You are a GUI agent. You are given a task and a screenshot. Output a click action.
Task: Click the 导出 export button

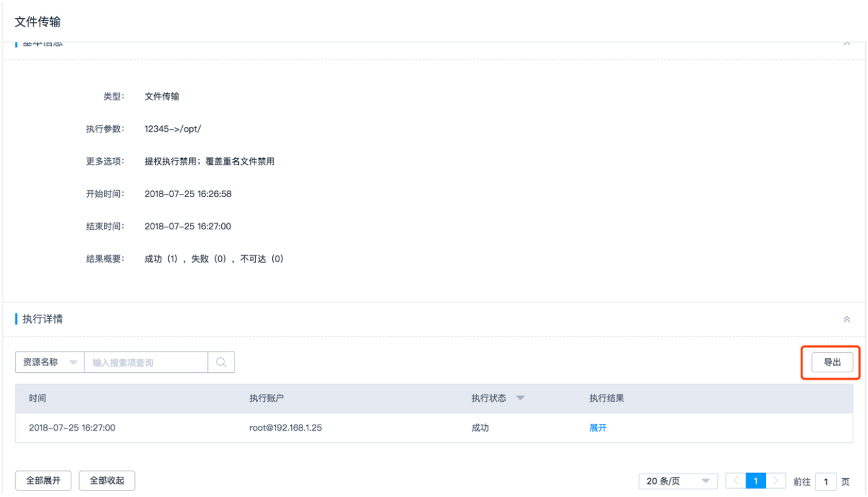pos(832,362)
